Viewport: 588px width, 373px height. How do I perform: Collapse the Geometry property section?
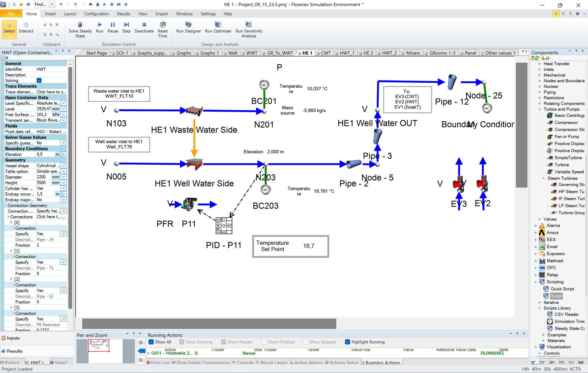(x=3, y=160)
